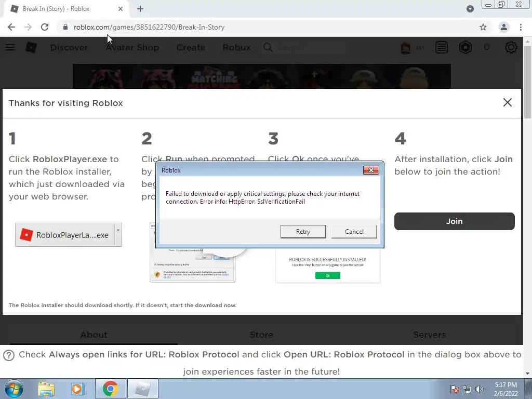The image size is (532, 399).
Task: Click the taskbar clock showing 5:17 PM
Action: click(506, 389)
